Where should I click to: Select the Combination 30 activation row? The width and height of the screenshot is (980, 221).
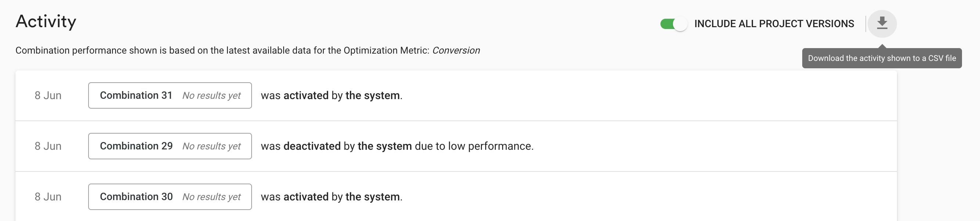[x=456, y=196]
